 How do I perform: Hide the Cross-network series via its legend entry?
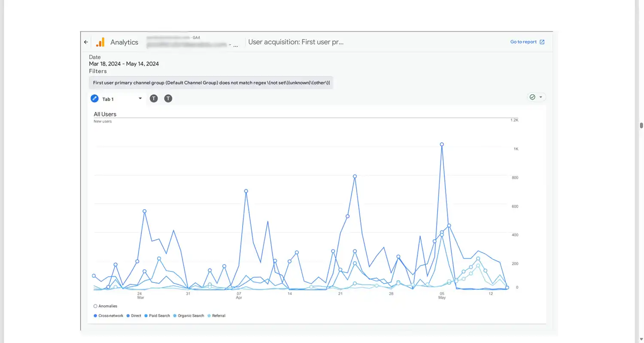(108, 316)
